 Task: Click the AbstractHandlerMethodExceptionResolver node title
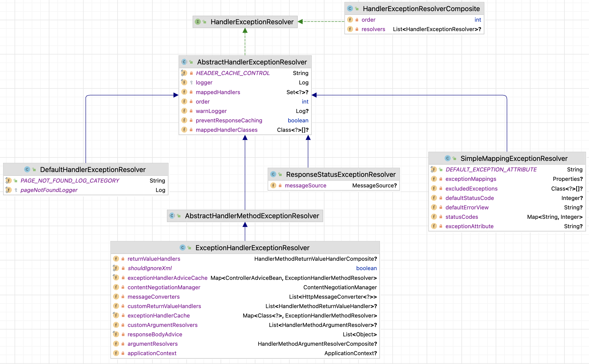click(x=252, y=216)
